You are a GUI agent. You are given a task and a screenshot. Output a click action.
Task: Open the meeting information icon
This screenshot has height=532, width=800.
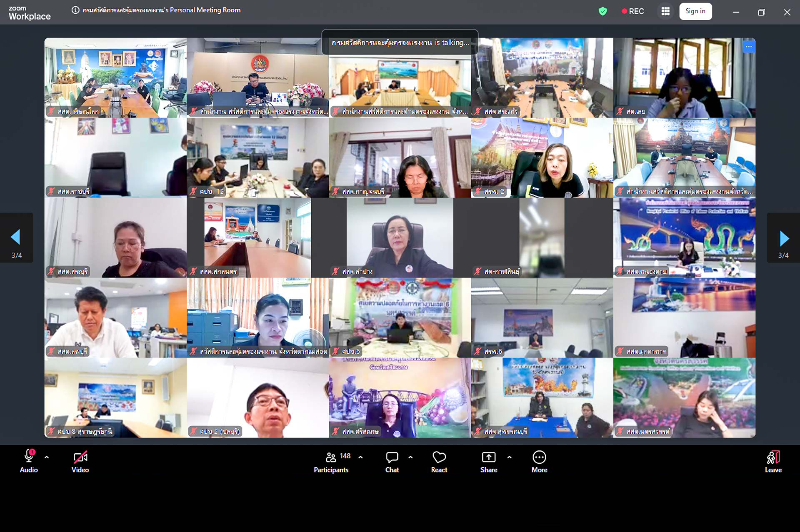point(75,10)
